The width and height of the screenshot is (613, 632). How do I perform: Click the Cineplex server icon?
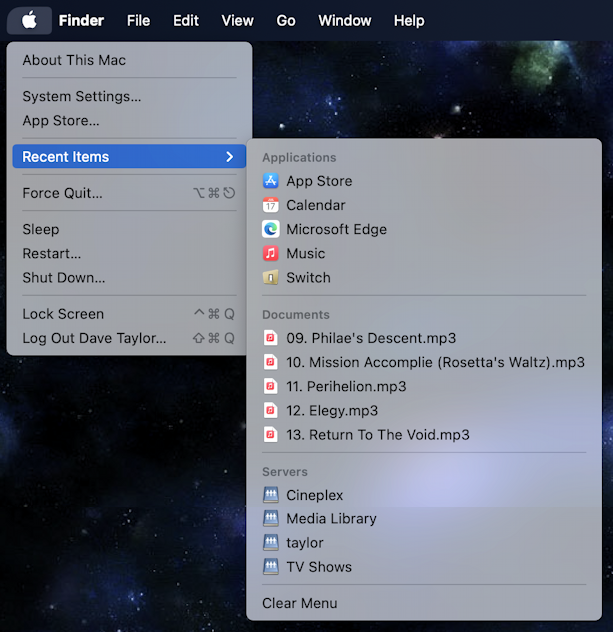click(x=270, y=495)
